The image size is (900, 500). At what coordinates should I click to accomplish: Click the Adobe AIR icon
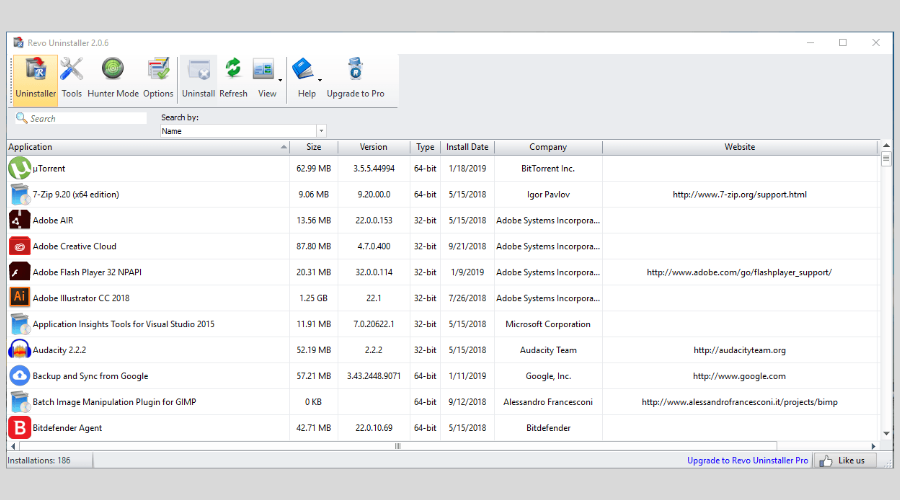tap(20, 220)
